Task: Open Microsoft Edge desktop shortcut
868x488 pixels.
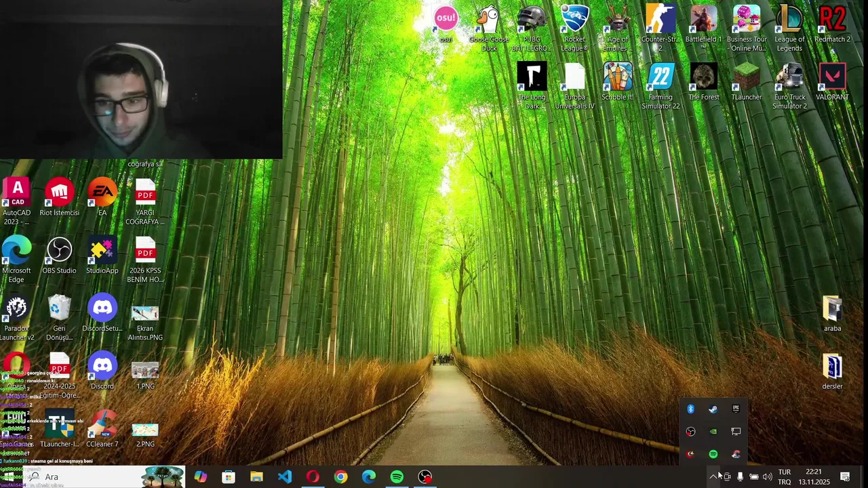Action: [x=16, y=260]
